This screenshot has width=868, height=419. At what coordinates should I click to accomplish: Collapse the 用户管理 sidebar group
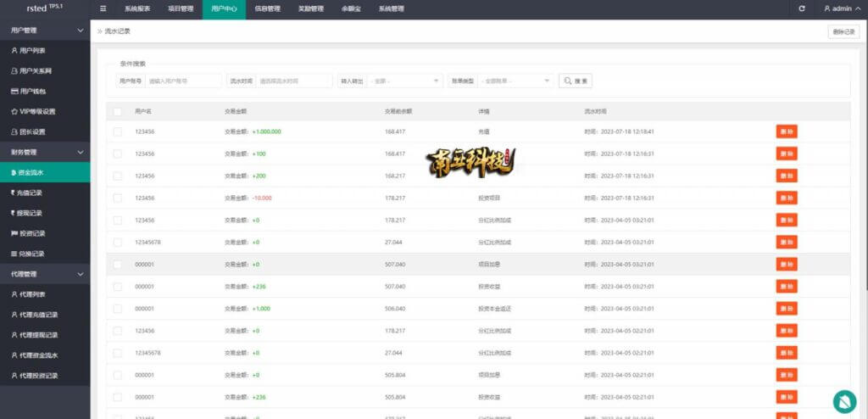pos(45,31)
